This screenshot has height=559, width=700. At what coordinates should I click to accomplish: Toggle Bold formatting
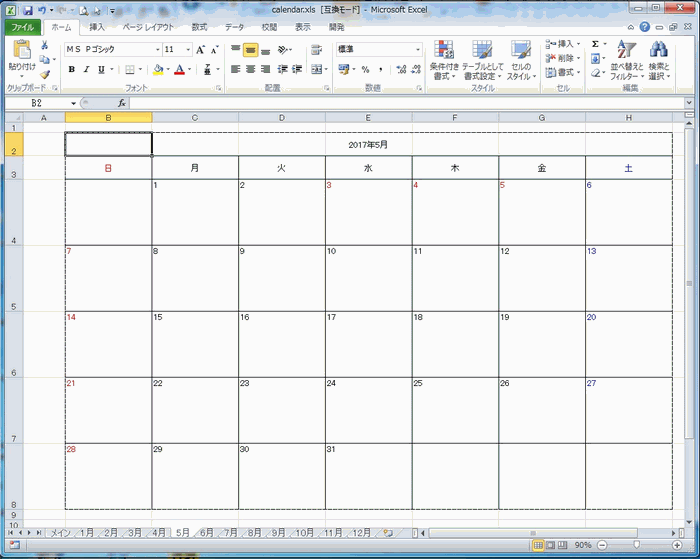point(71,69)
